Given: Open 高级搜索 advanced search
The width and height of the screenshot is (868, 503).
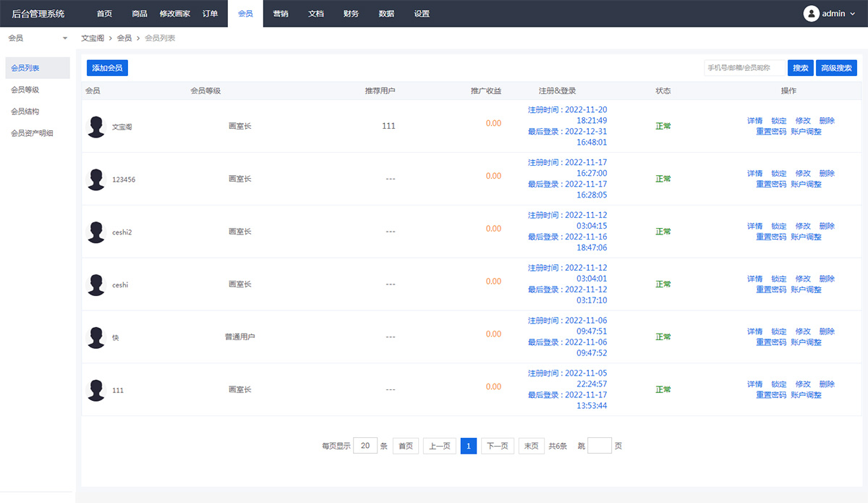Looking at the screenshot, I should click(837, 68).
